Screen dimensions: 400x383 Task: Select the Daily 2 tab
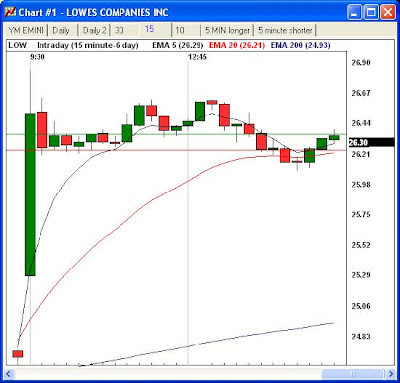[x=95, y=30]
